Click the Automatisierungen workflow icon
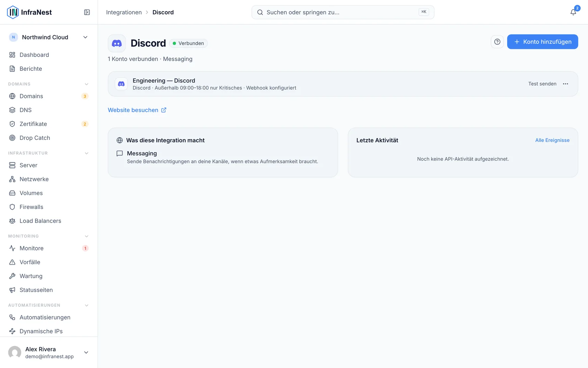Viewport: 588px width, 368px height. [12, 317]
